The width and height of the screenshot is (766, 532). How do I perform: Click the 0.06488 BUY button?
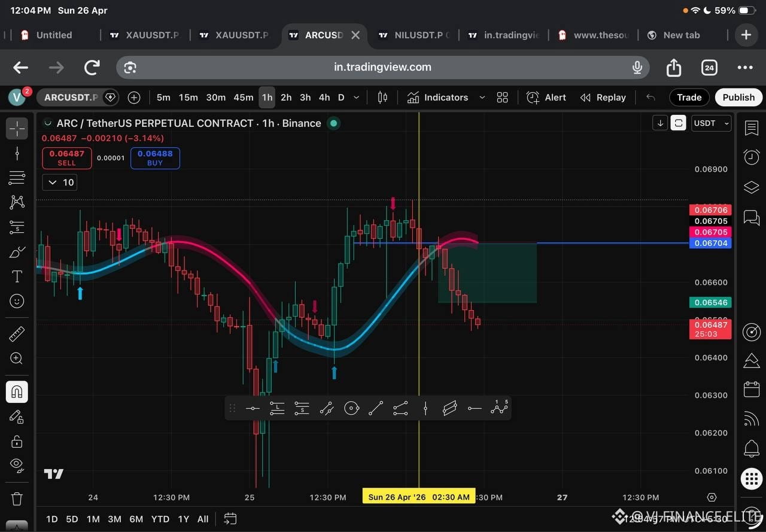(x=155, y=158)
